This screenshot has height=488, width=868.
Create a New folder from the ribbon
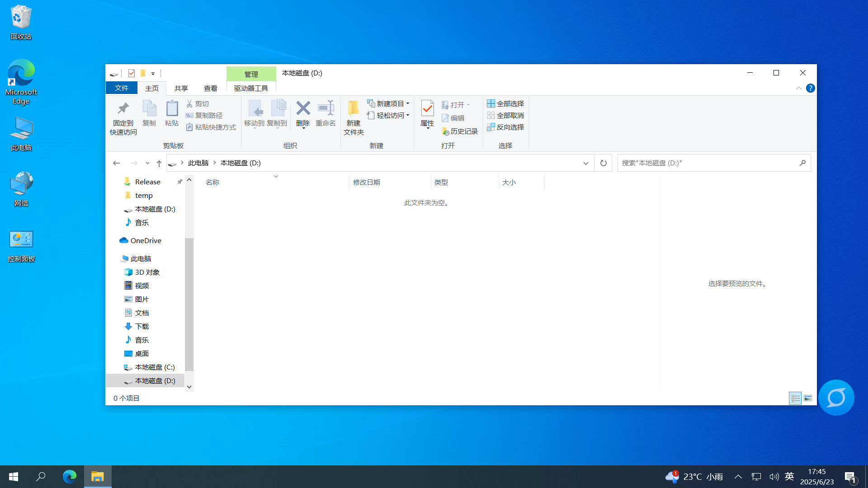pyautogui.click(x=354, y=117)
